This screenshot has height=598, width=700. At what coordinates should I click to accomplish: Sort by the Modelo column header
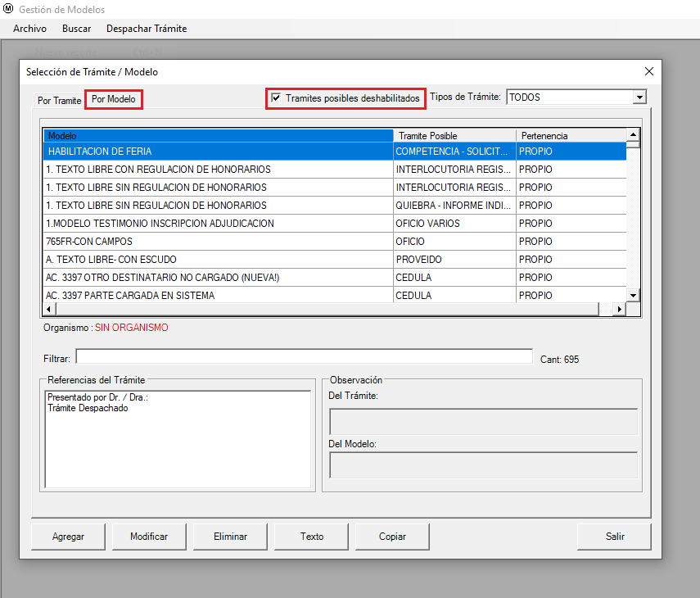[218, 135]
